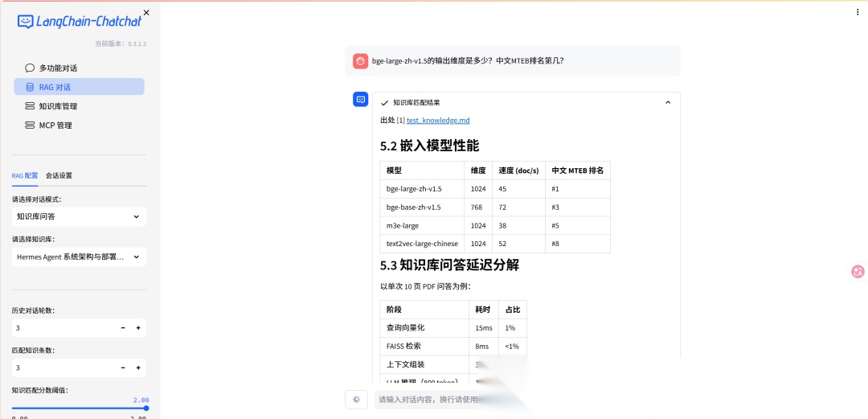Click the bge-base-zh-v1.5 table cell
868x419 pixels.
coord(422,207)
